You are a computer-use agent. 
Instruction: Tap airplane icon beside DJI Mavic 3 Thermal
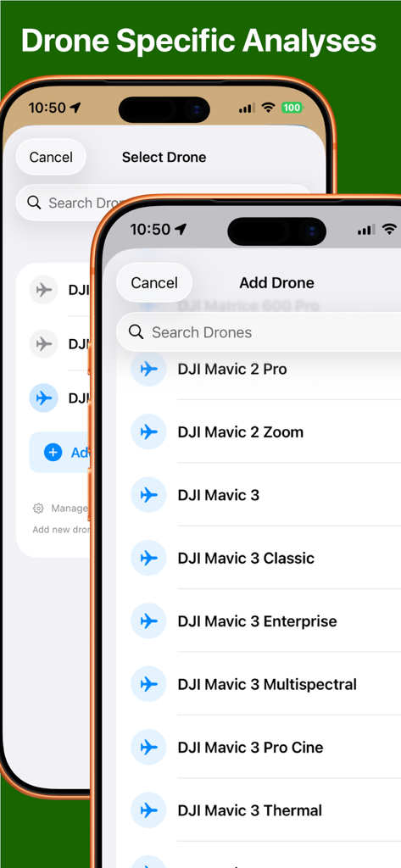tap(148, 810)
